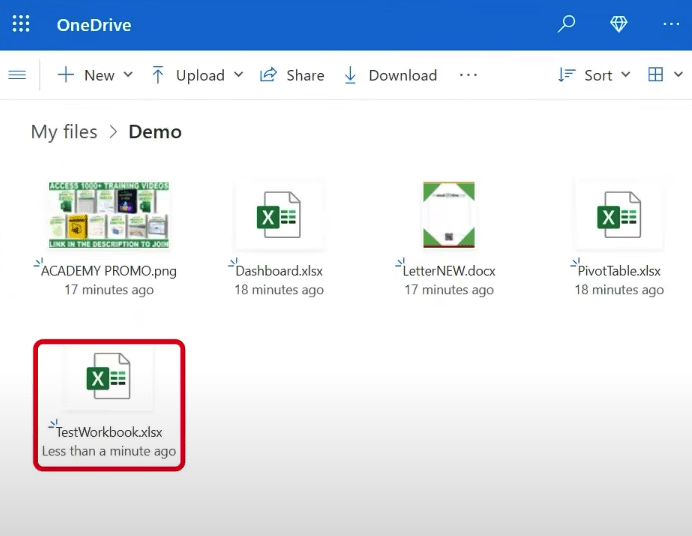This screenshot has width=692, height=536.
Task: Select PivotTable.xlsx file name
Action: pyautogui.click(x=619, y=271)
